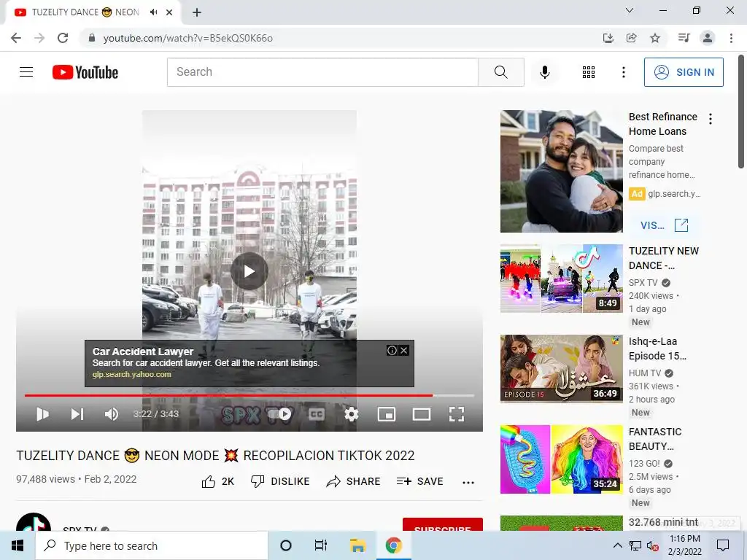Like the video with thumbs up
Screen dimensions: 747x560
click(217, 481)
